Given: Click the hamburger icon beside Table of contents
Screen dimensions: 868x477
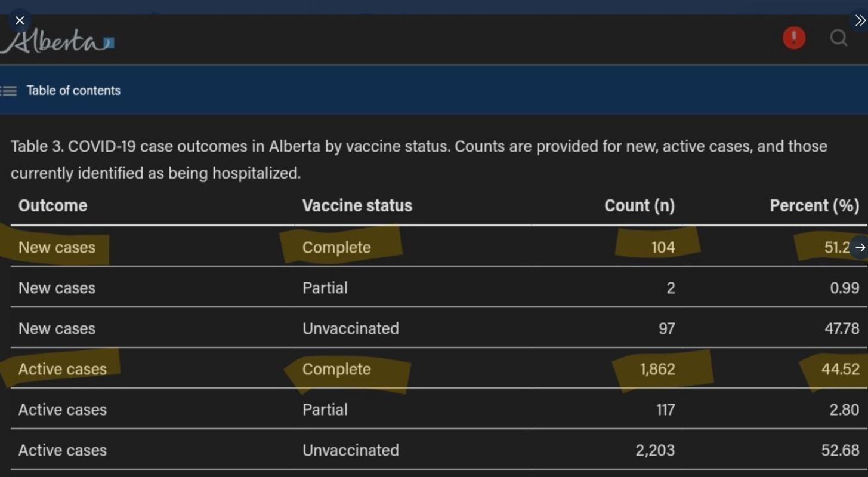Looking at the screenshot, I should pos(9,91).
